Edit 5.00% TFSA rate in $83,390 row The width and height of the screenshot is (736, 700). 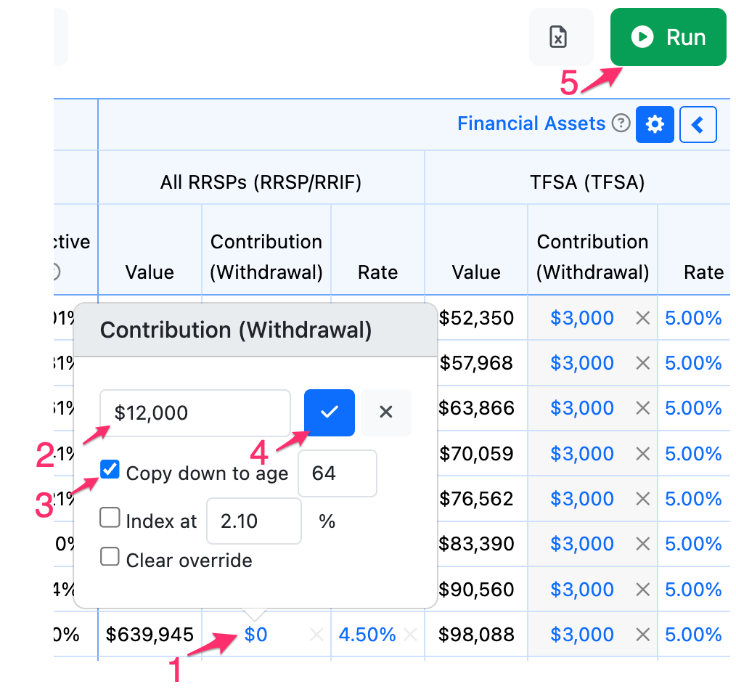point(693,544)
